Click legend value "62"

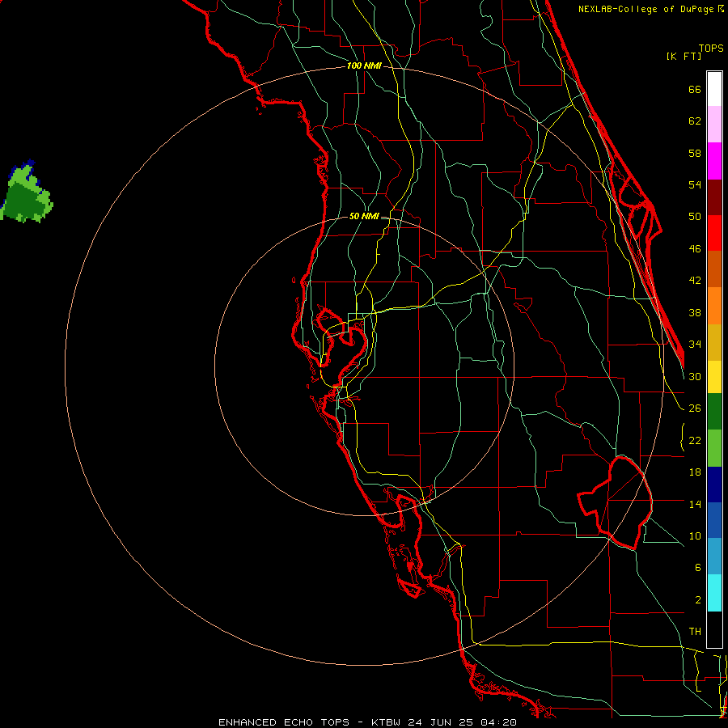695,121
